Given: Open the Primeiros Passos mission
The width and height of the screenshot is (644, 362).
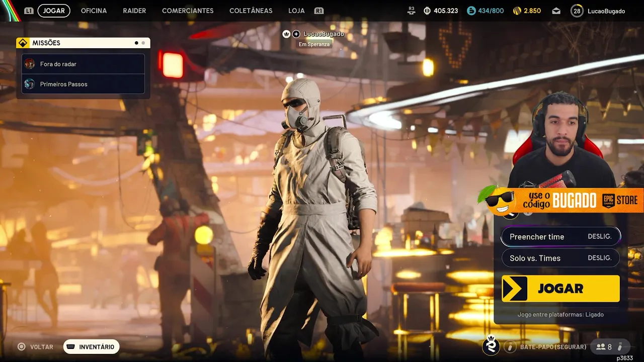Looking at the screenshot, I should (83, 84).
